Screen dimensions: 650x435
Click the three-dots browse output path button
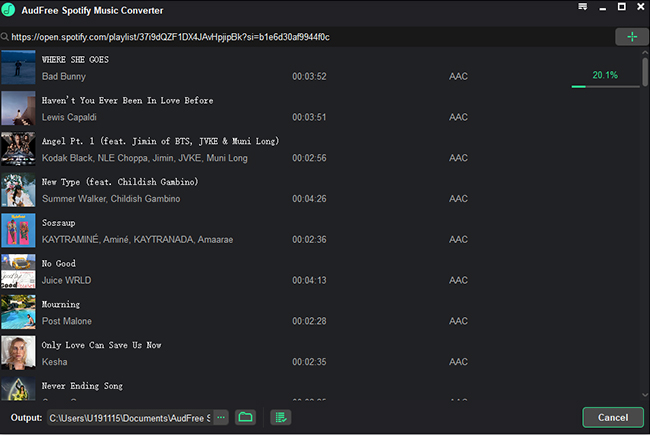click(x=221, y=417)
